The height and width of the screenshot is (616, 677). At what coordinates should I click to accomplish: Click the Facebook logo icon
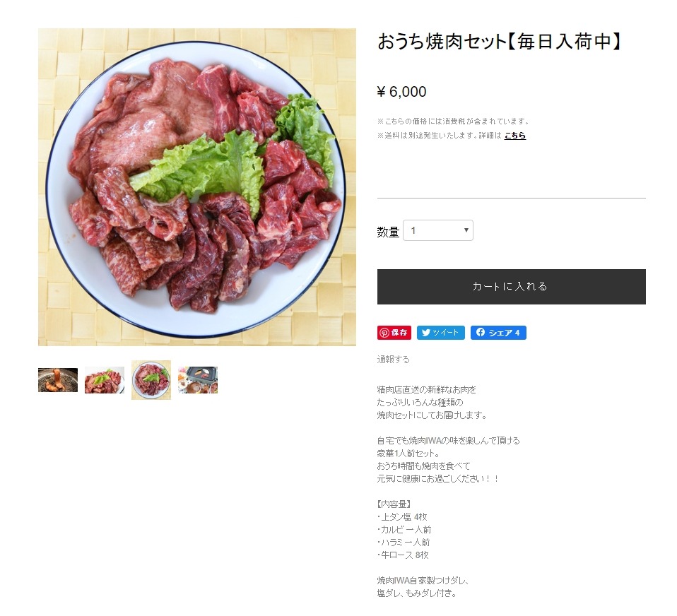pyautogui.click(x=480, y=333)
